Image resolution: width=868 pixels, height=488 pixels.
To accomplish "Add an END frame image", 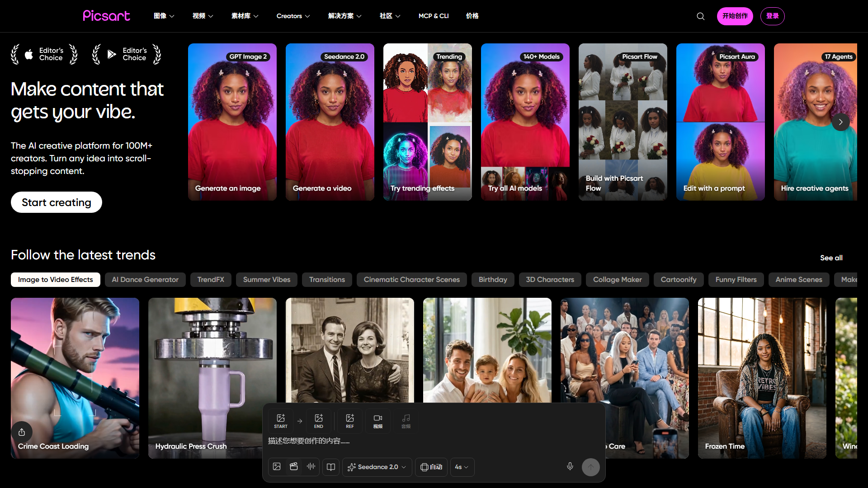I will [x=319, y=421].
